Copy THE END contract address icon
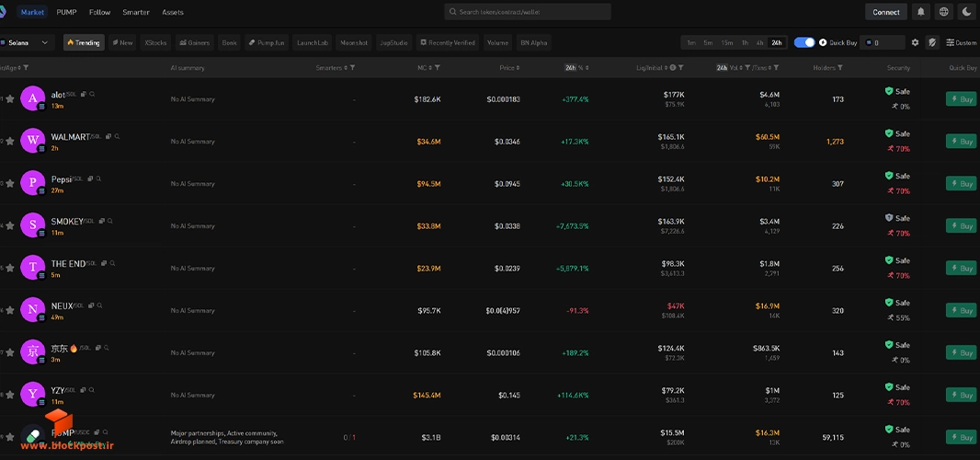The image size is (980, 460). tap(105, 263)
